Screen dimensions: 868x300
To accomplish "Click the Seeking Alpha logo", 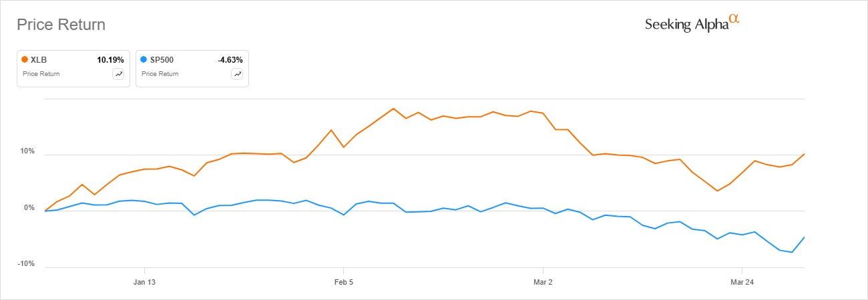I will pos(692,24).
